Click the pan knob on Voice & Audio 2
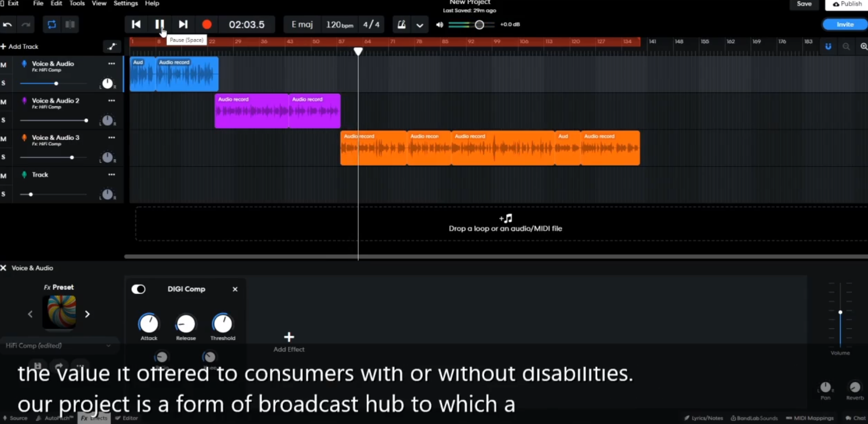Image resolution: width=868 pixels, height=424 pixels. click(x=107, y=120)
